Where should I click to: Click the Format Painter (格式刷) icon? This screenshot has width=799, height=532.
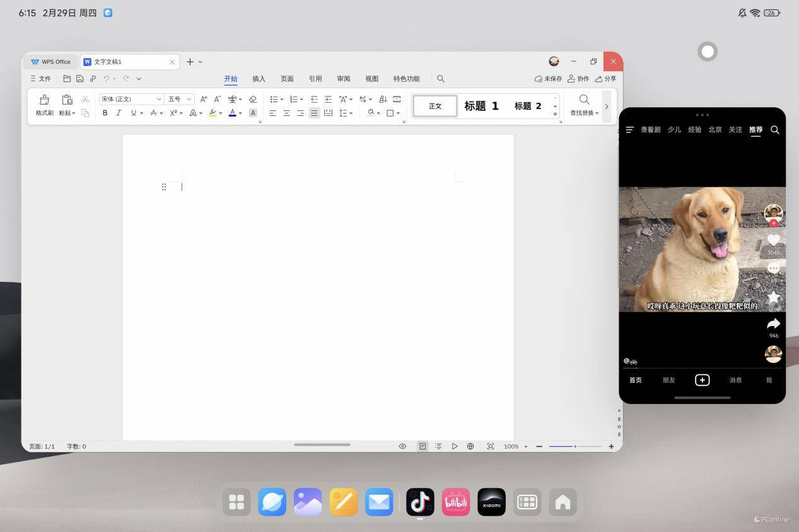(x=44, y=105)
